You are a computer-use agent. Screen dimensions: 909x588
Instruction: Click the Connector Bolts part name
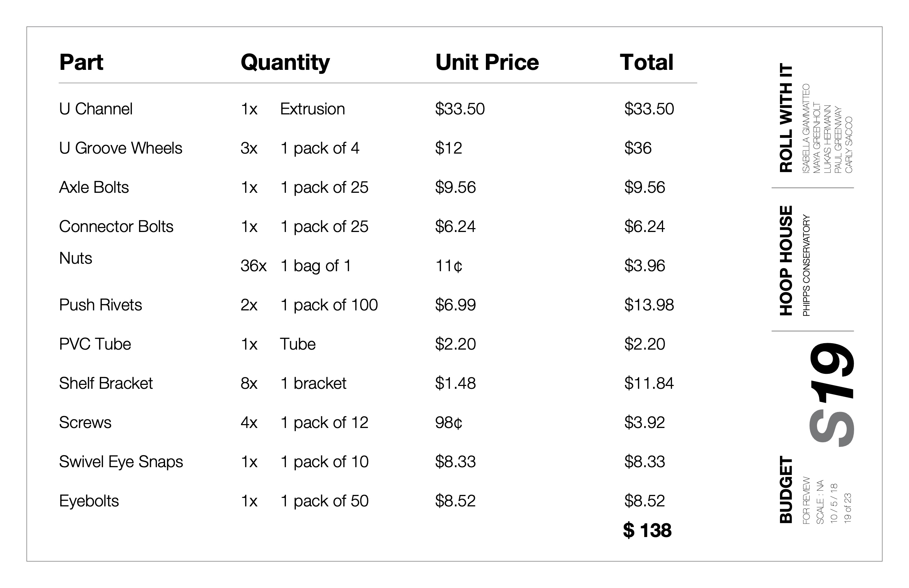pyautogui.click(x=116, y=227)
